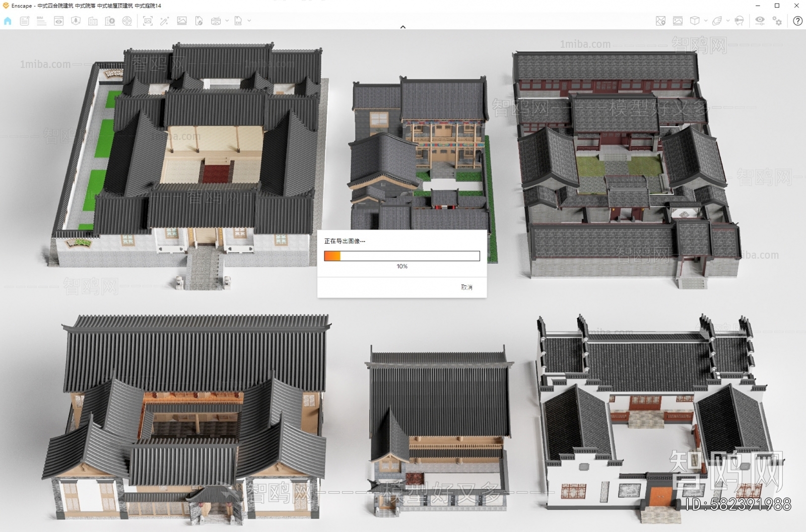This screenshot has width=806, height=532.
Task: Expand the cube view mode dropdown arrow
Action: [x=706, y=21]
